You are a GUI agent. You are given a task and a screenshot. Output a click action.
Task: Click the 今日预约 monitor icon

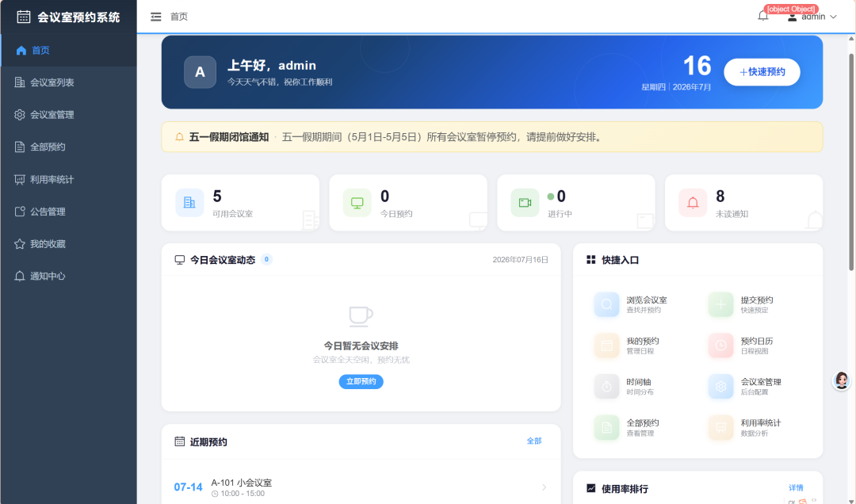click(x=357, y=203)
